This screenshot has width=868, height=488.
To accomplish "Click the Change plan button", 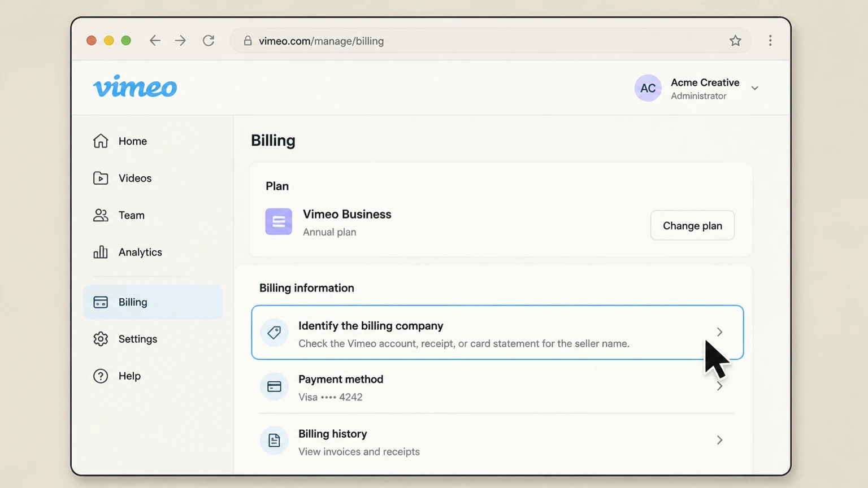I will (x=692, y=225).
